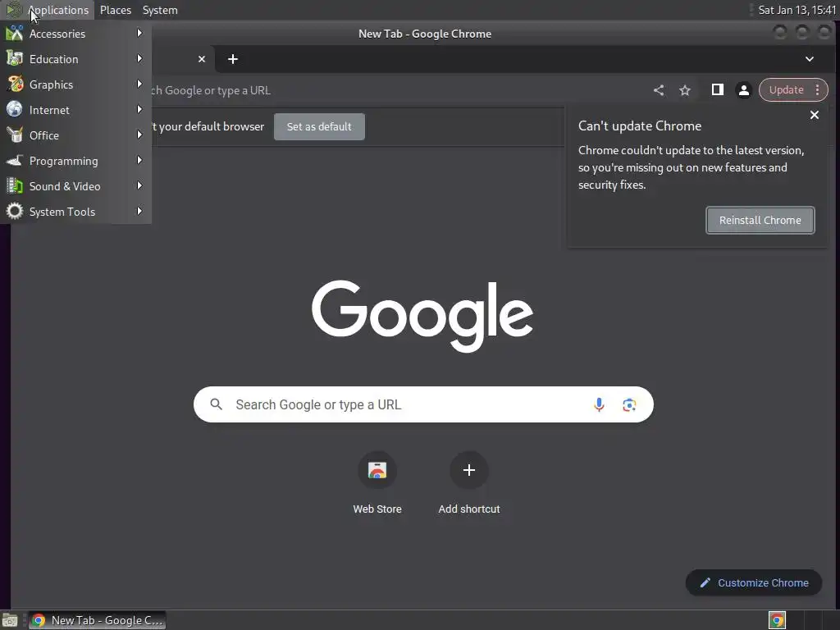Click the Accessories scissors icon
840x630 pixels.
coord(15,33)
